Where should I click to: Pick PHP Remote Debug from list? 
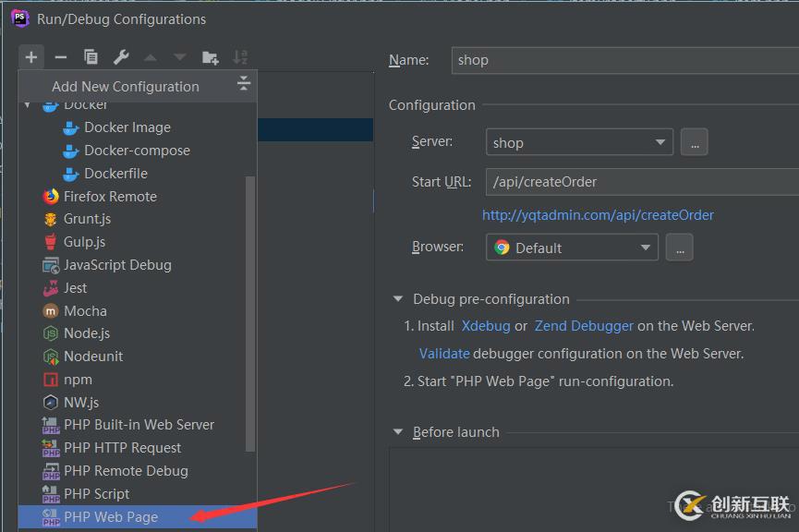point(126,471)
